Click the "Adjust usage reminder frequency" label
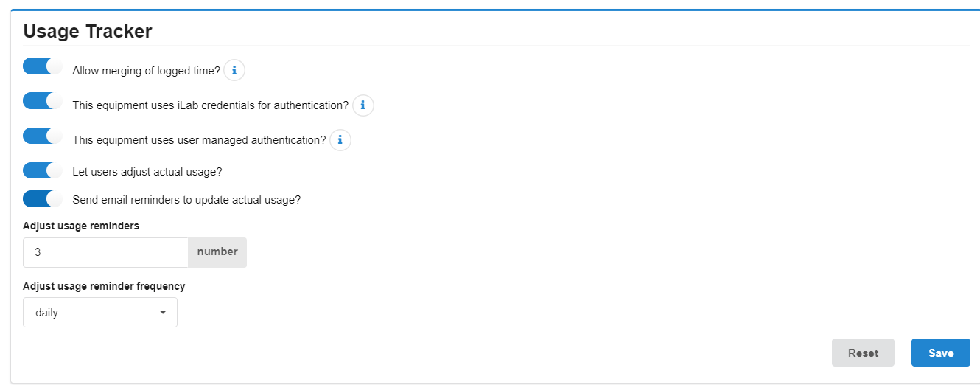Image resolution: width=980 pixels, height=385 pixels. pos(104,286)
